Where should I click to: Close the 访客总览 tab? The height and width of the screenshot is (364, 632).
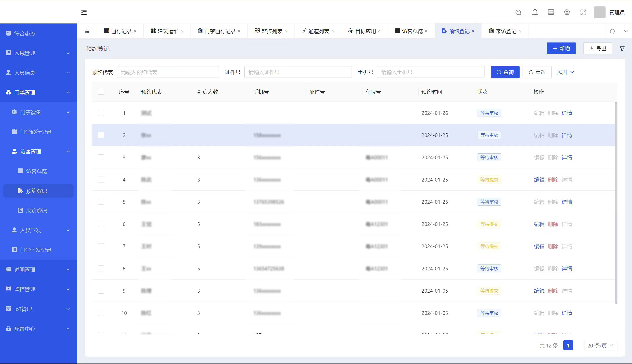(426, 31)
